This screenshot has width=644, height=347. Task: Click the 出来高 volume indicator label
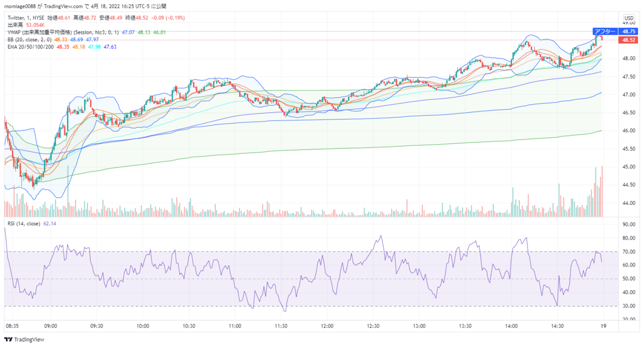click(15, 25)
